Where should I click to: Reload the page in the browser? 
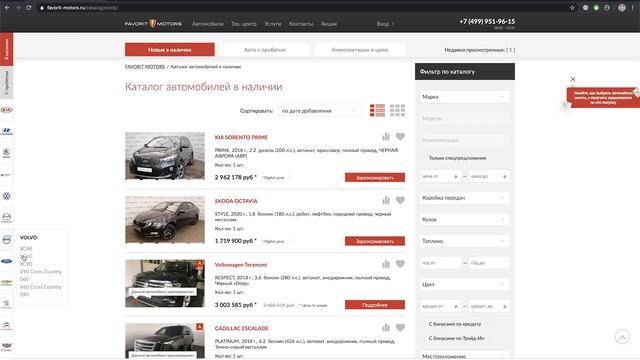tap(29, 8)
